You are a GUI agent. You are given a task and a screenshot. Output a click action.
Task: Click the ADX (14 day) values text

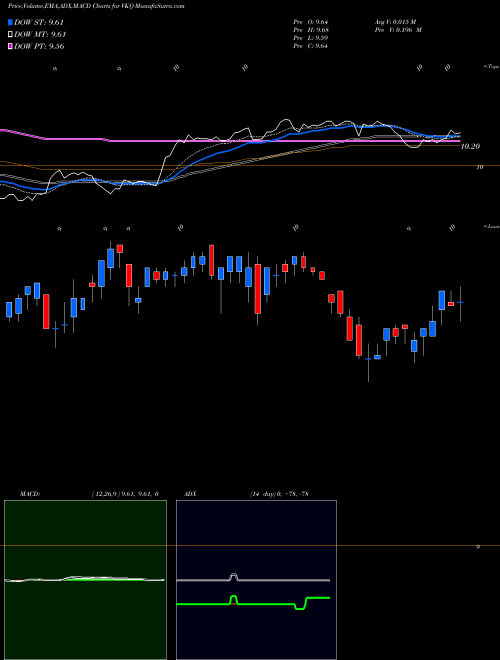(278, 494)
